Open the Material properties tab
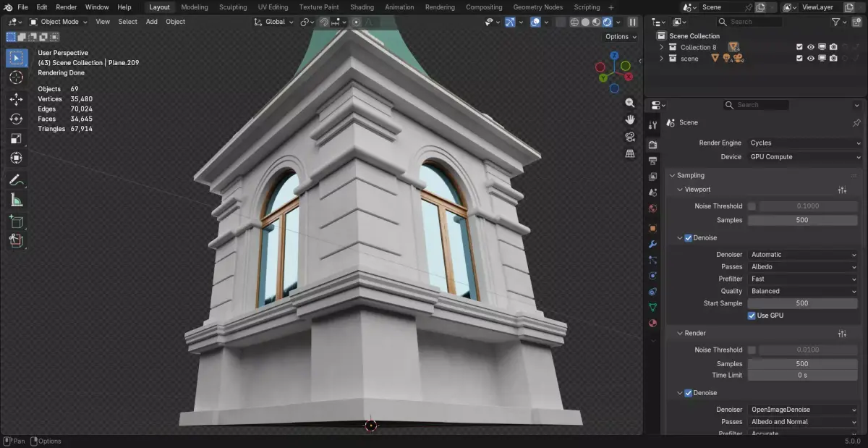The height and width of the screenshot is (448, 868). coord(652,324)
